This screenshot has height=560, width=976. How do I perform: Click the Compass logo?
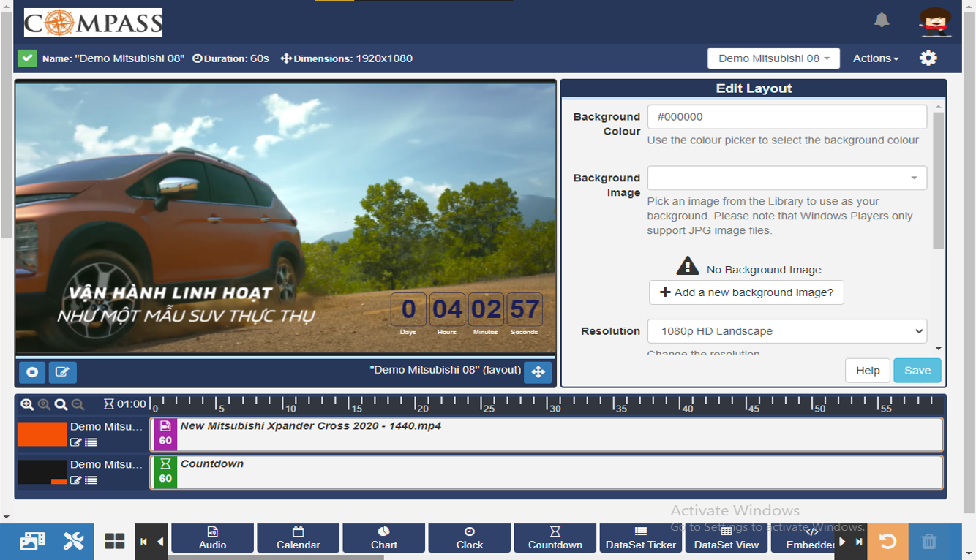click(x=93, y=23)
